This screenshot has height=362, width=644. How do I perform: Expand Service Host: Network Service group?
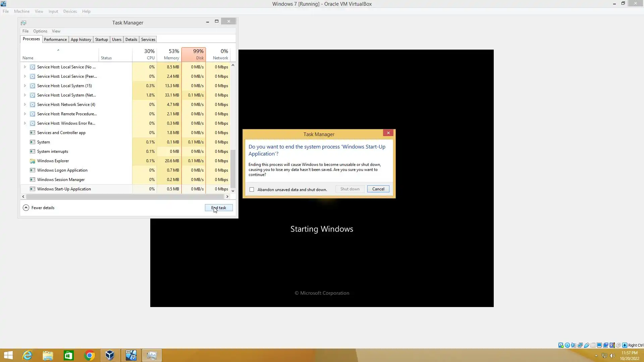25,105
